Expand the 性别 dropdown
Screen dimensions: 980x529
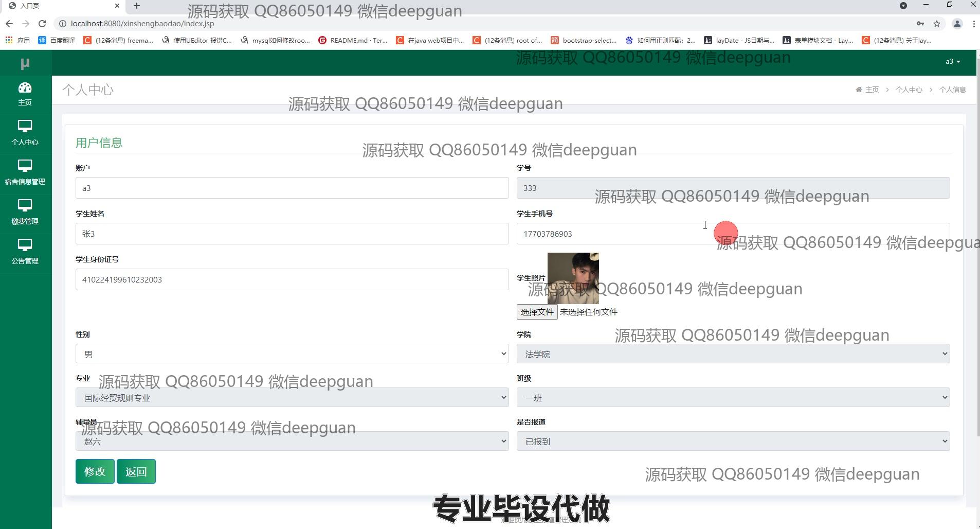[292, 354]
